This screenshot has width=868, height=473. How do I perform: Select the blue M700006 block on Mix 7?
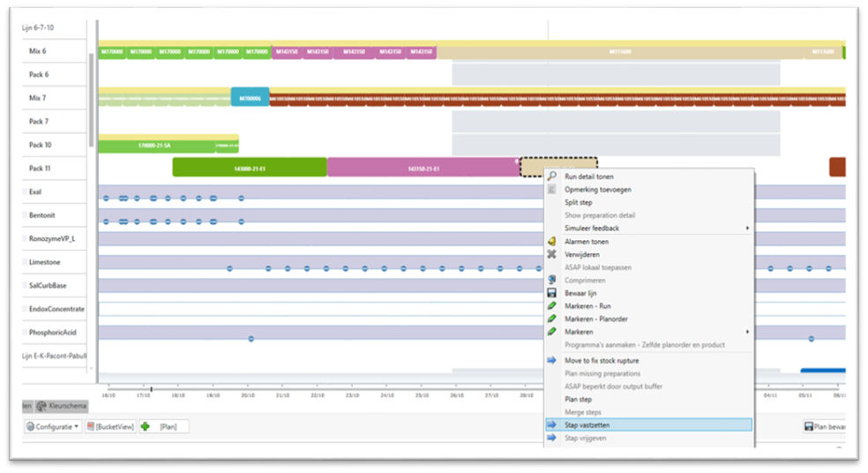coord(250,99)
